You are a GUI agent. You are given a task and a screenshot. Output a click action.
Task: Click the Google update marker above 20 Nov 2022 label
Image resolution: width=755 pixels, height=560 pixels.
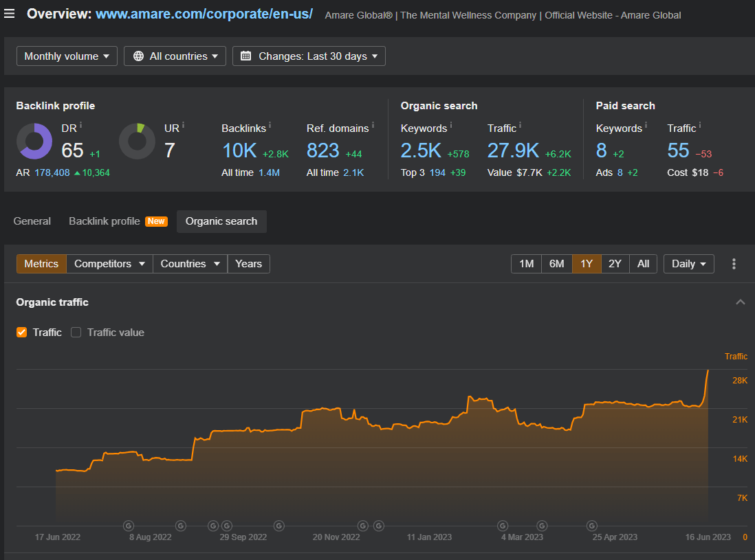[363, 526]
